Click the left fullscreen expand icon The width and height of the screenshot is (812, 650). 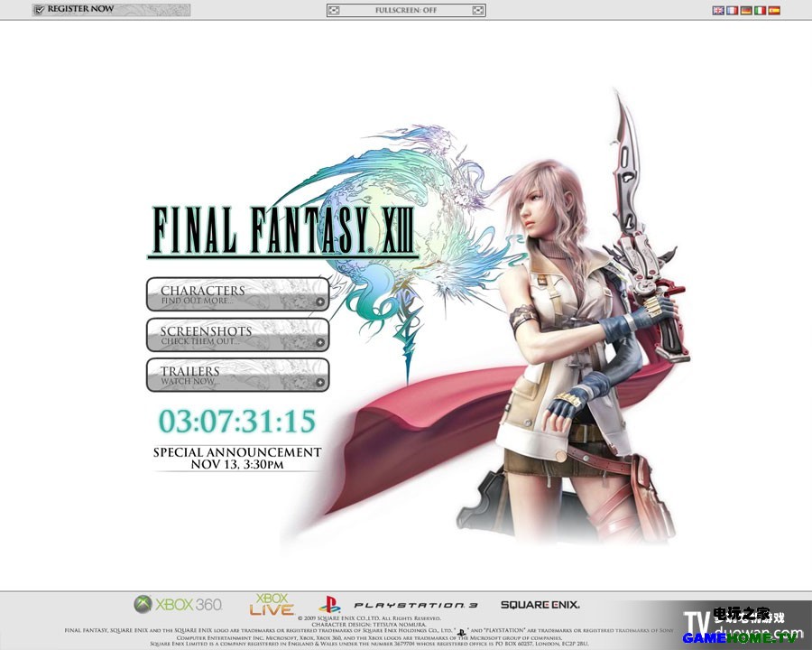click(x=335, y=10)
